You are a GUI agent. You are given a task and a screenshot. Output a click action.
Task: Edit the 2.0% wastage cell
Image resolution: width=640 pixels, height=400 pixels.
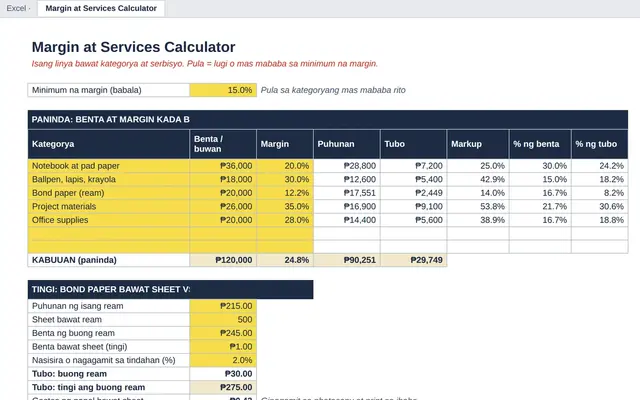[223, 360]
